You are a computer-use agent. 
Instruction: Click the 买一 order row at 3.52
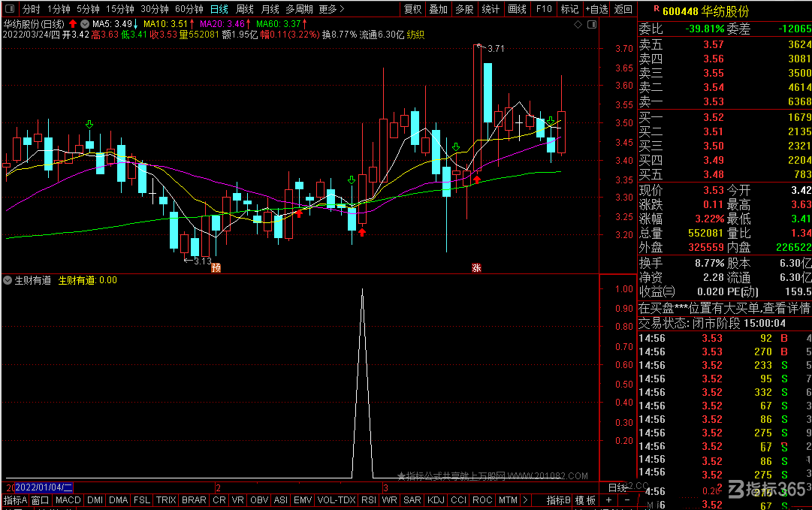(724, 117)
